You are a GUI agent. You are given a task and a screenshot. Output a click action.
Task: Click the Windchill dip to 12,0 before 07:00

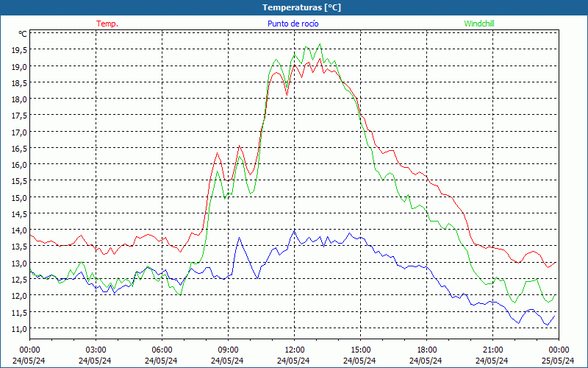[181, 295]
